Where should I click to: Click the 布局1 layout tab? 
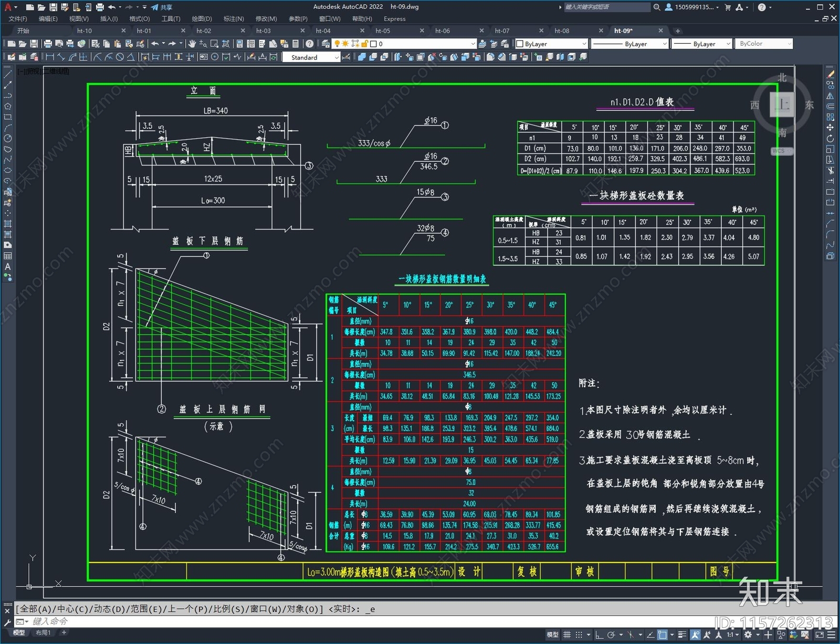point(43,633)
